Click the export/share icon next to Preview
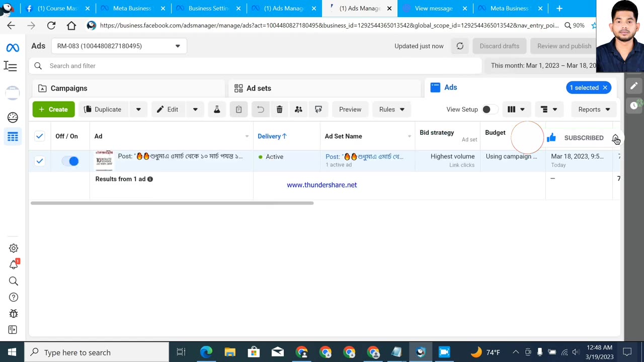Image resolution: width=644 pixels, height=362 pixels. pos(318,110)
